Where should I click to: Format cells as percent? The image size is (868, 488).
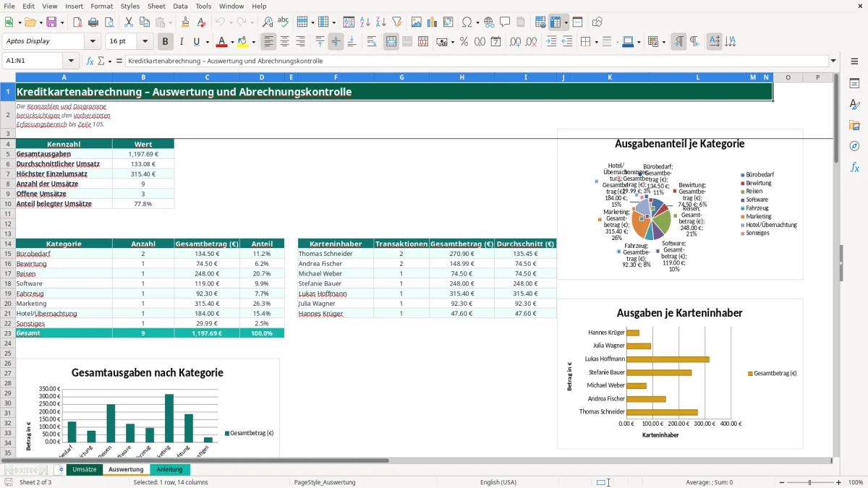click(464, 42)
